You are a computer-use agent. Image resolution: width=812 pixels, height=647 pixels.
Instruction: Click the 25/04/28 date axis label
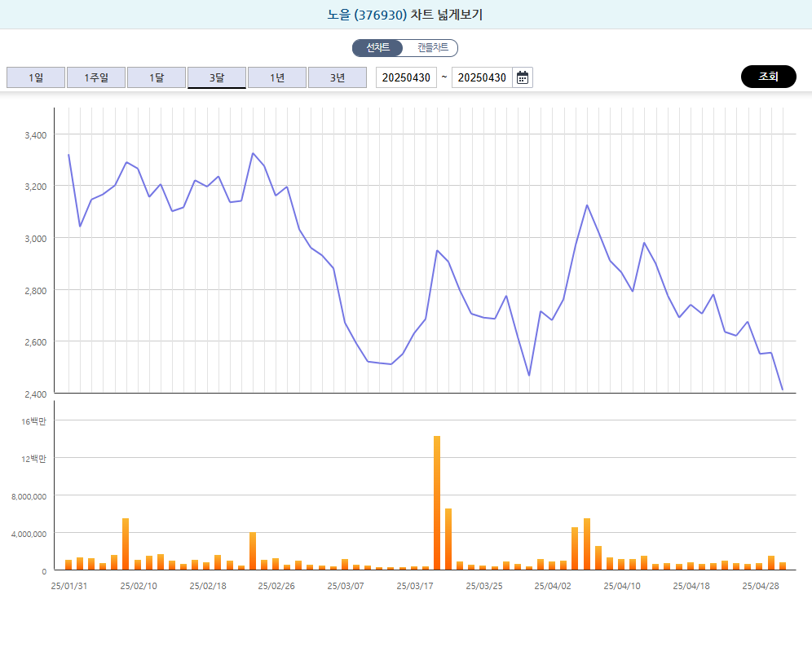pyautogui.click(x=760, y=586)
